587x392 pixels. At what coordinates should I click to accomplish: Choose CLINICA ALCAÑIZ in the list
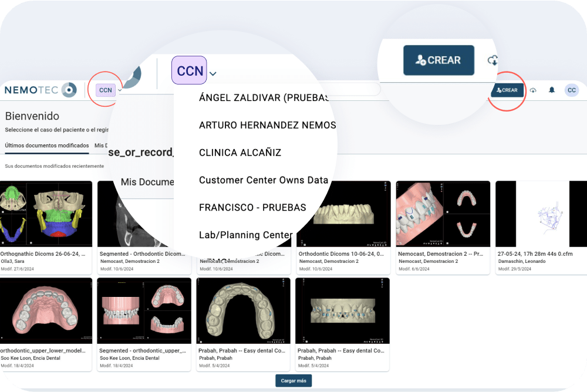[240, 153]
